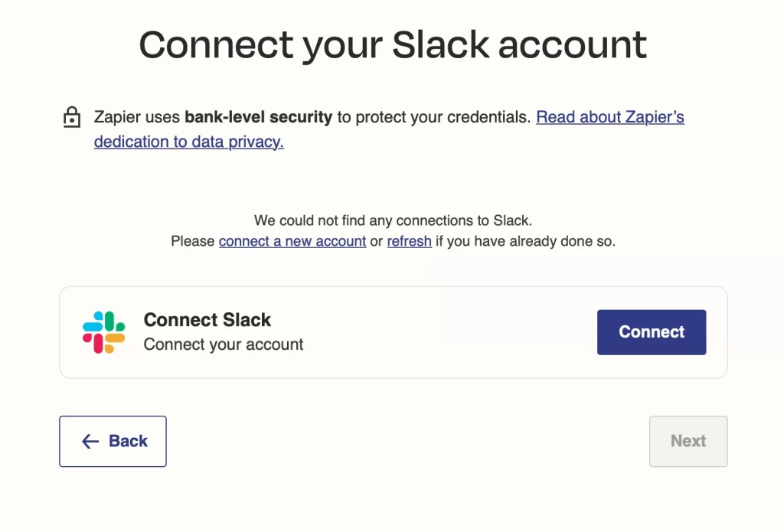This screenshot has height=532, width=784.
Task: Go back using the Back button label
Action: (128, 441)
